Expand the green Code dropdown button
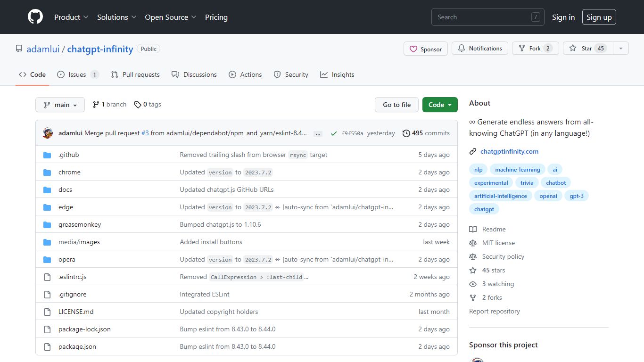 (440, 105)
